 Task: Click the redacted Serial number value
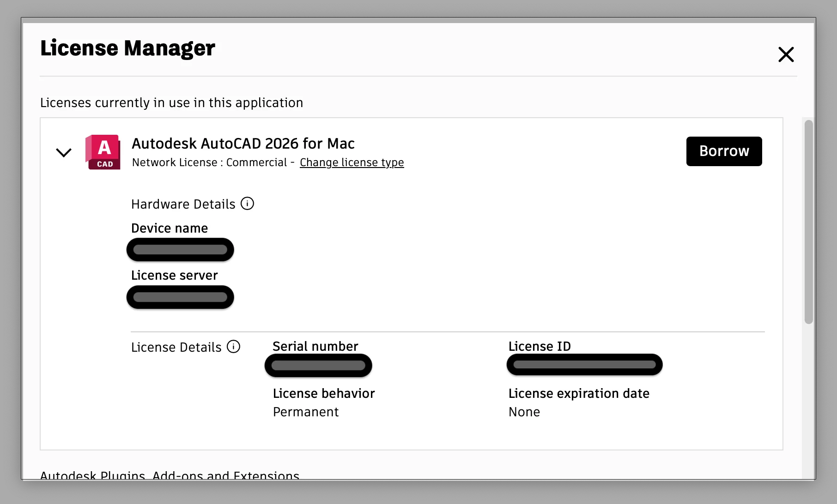point(318,366)
